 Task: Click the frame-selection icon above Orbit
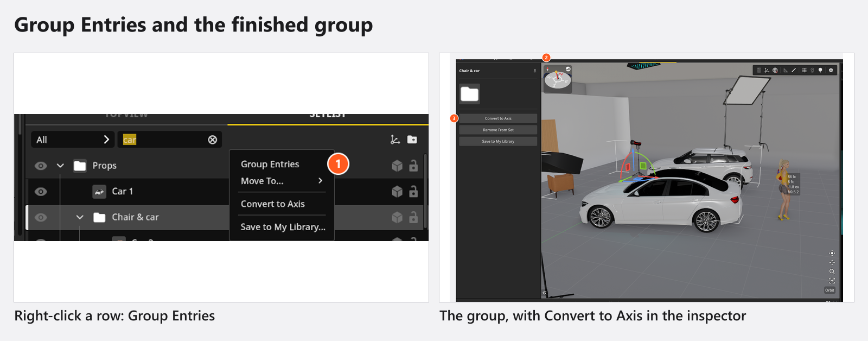pyautogui.click(x=832, y=281)
